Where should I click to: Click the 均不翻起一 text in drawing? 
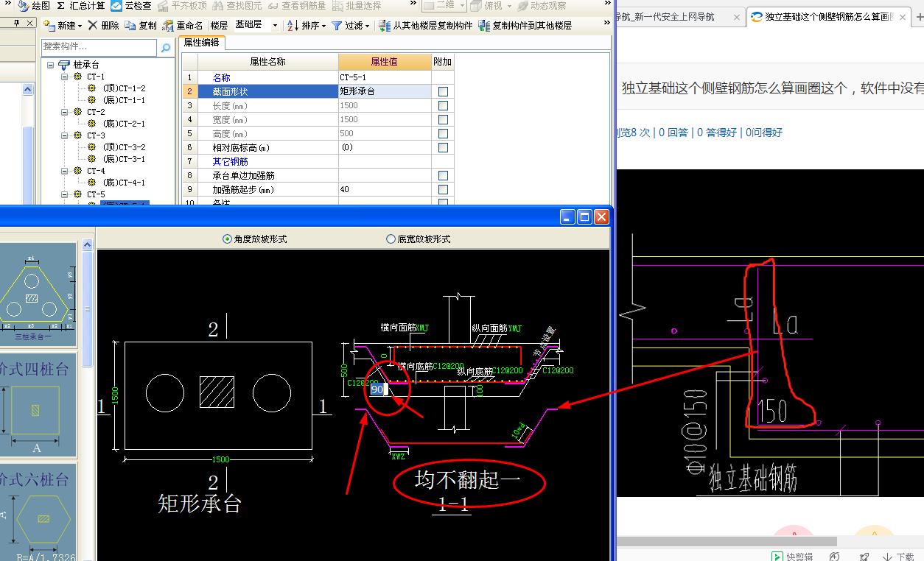[x=468, y=481]
